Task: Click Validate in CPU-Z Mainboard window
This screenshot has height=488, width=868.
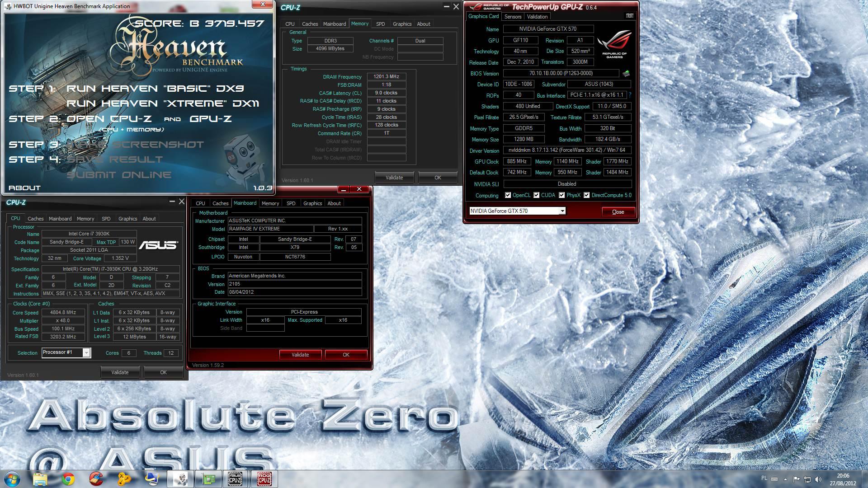Action: coord(300,355)
